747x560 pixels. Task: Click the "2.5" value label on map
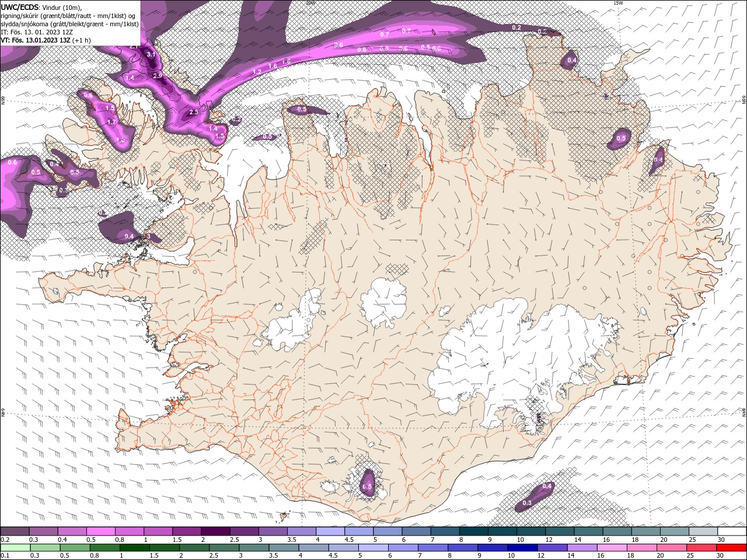click(x=194, y=112)
